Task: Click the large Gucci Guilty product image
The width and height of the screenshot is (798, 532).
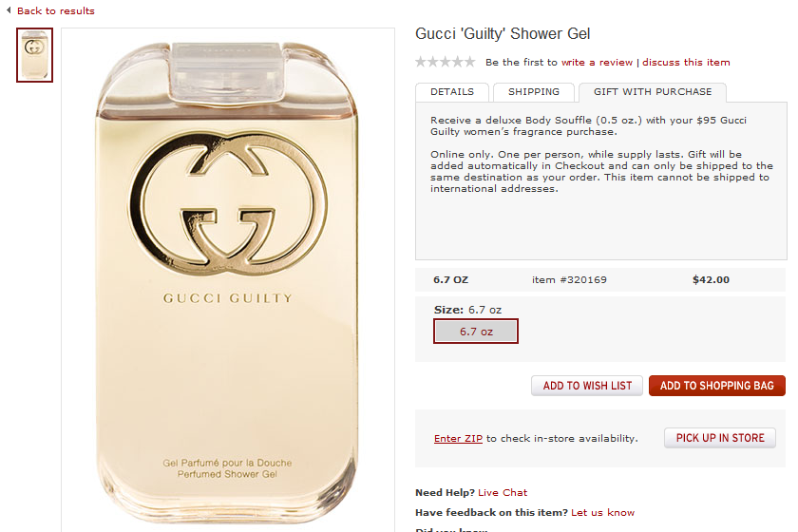Action: click(x=227, y=280)
